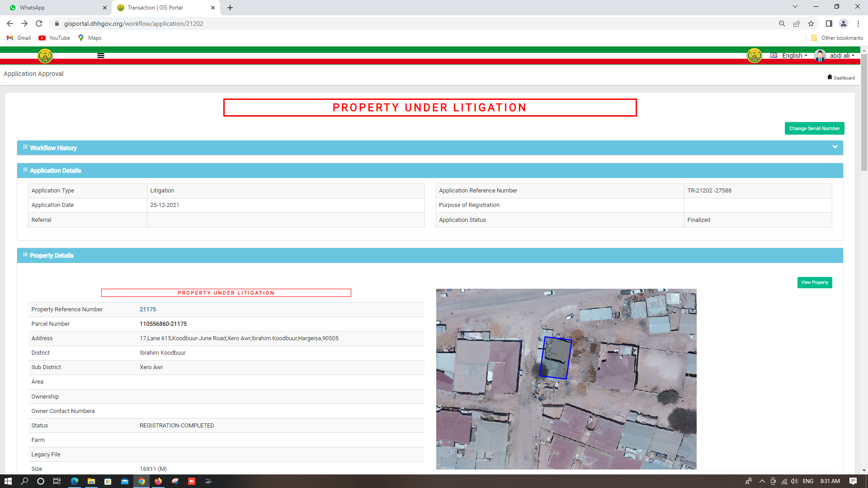Click the aerial property map image
The image size is (868, 488).
coord(566,379)
